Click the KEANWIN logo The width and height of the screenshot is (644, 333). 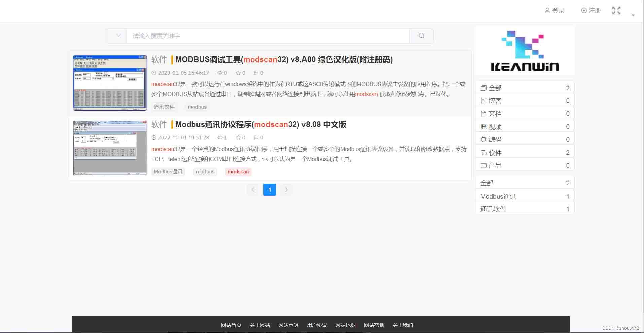pos(524,50)
